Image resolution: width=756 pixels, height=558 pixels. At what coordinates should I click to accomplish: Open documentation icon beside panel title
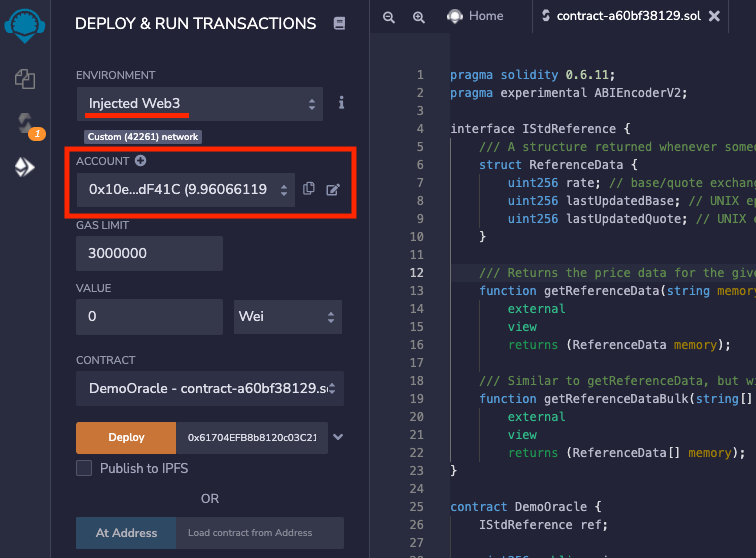pos(339,23)
